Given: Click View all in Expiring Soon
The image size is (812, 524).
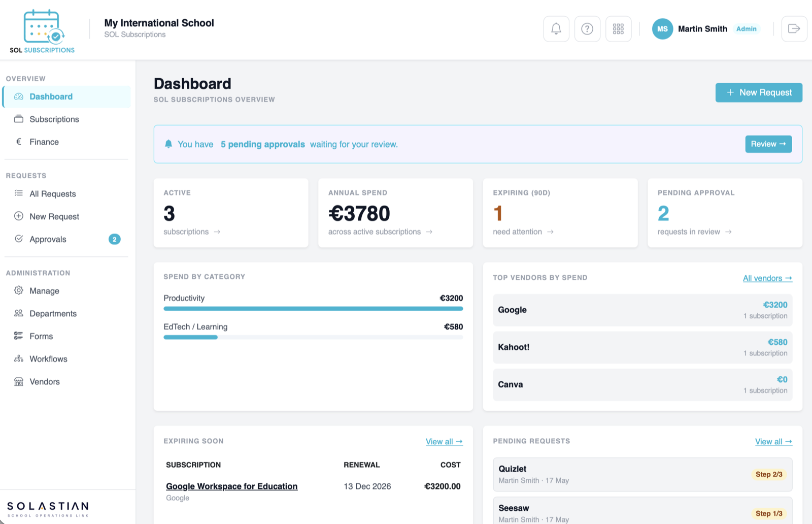Looking at the screenshot, I should click(x=444, y=442).
